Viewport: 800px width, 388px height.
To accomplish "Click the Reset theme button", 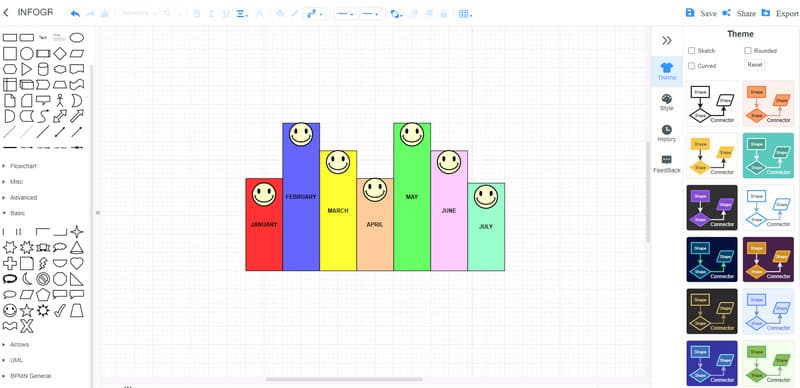I will 755,65.
